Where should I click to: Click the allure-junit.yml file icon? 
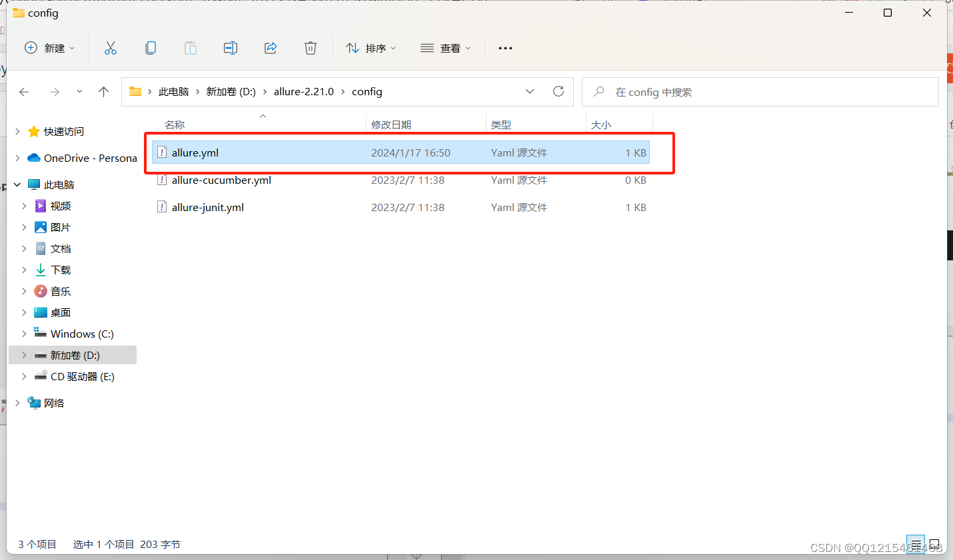161,207
